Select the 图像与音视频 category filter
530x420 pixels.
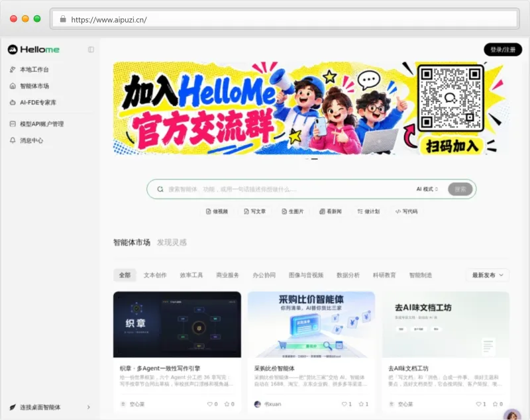tap(306, 275)
